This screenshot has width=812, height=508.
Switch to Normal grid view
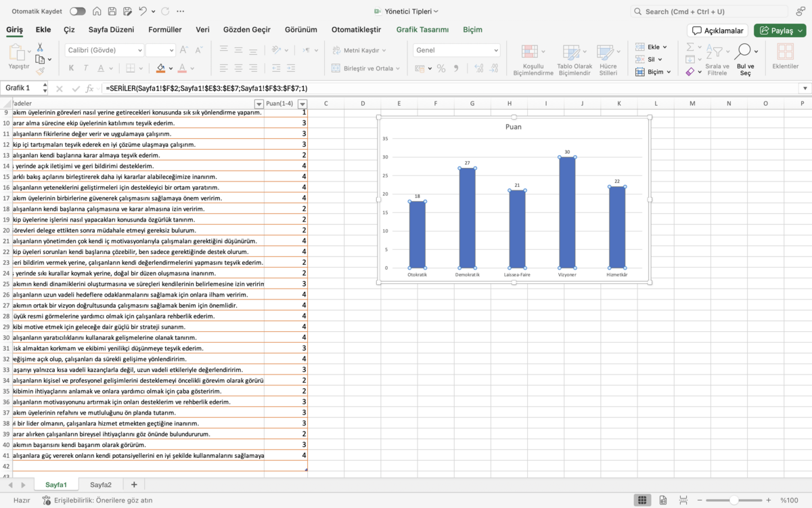[642, 500]
